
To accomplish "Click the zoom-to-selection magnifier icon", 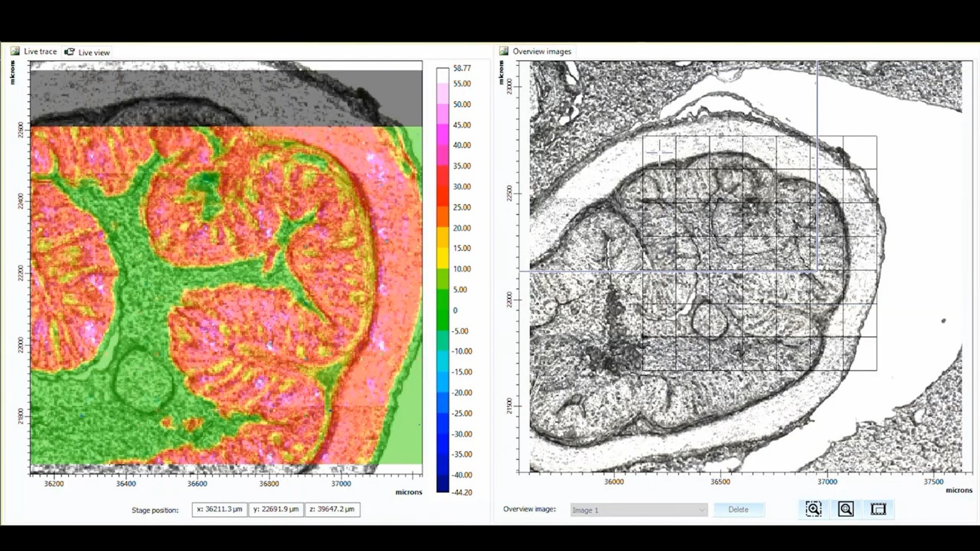I will (813, 509).
